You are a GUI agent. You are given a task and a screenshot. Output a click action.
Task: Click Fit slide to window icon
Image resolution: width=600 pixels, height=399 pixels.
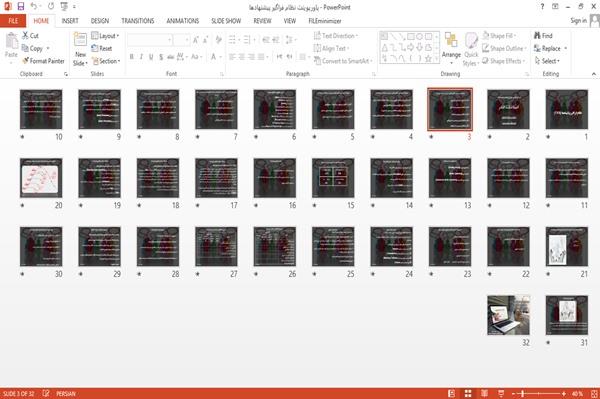coord(594,393)
